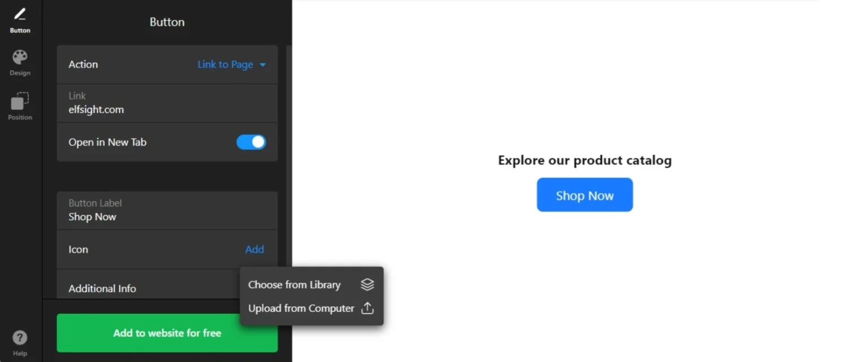Click the Help question mark icon

[x=20, y=338]
